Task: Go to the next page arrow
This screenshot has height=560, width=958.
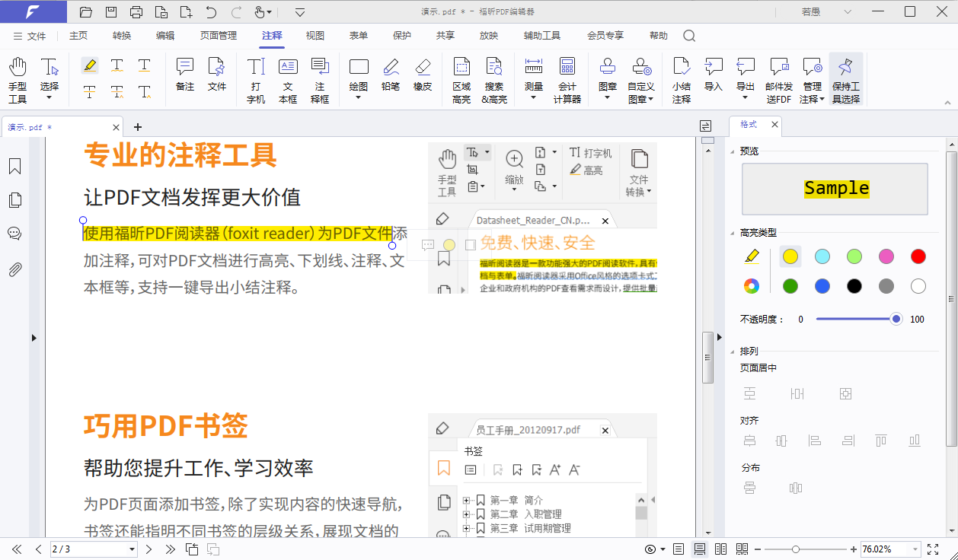Action: (x=149, y=549)
